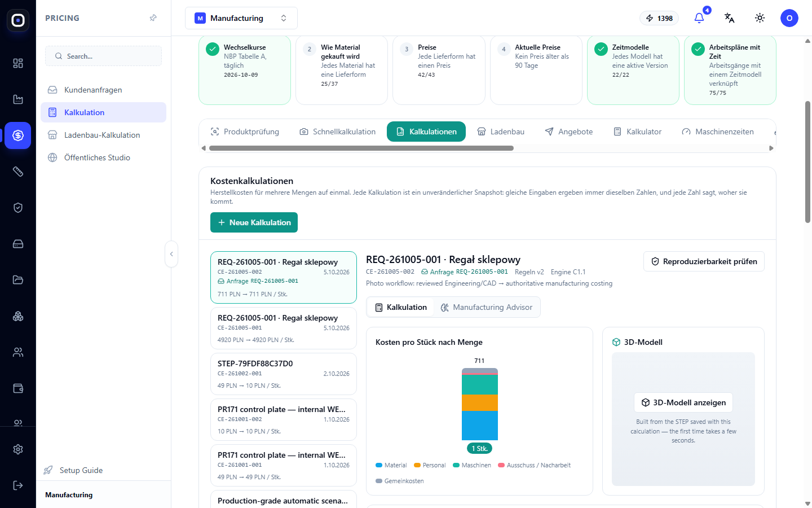Open the shield icon in the left rail
This screenshot has height=508, width=812.
[18, 208]
